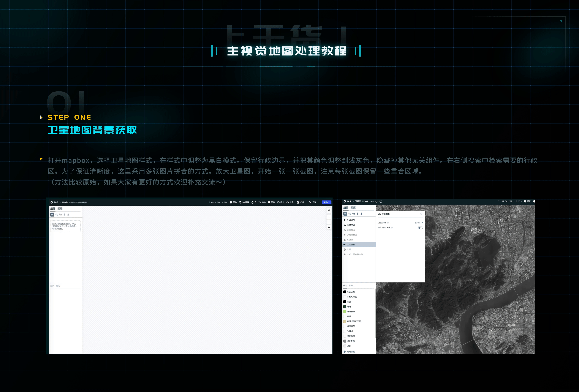Open the 黑和白 satellite style dropdown
This screenshot has height=392, width=579.
click(x=419, y=223)
